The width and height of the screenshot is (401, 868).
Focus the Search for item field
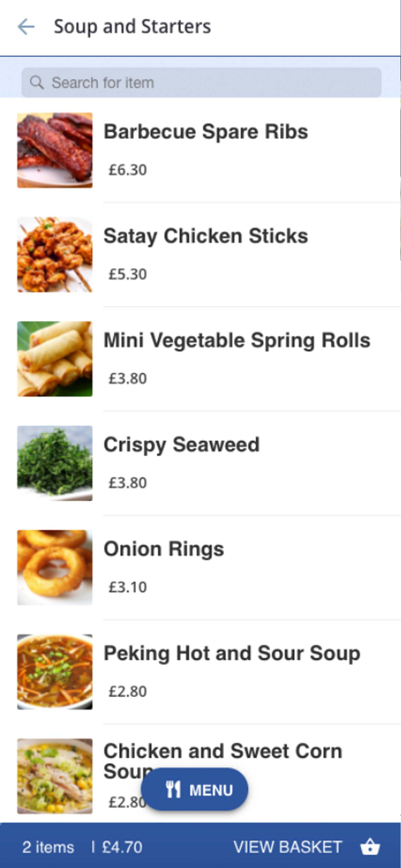point(208,82)
